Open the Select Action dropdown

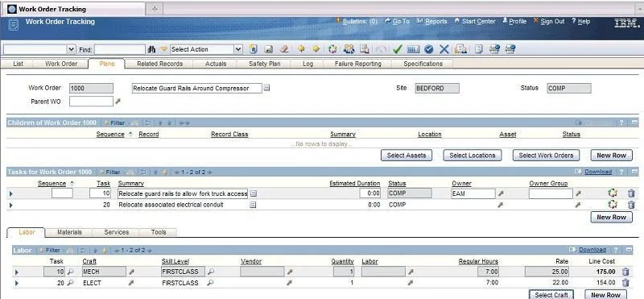pyautogui.click(x=238, y=49)
